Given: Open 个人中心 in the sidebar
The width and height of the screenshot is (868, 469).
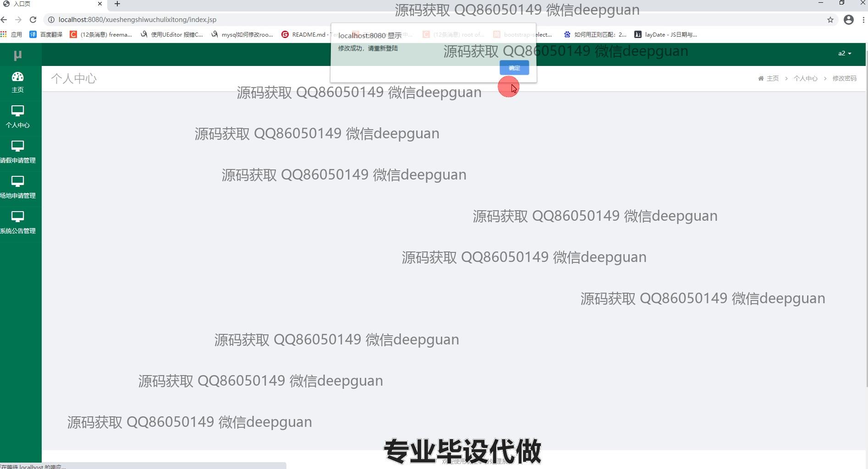Looking at the screenshot, I should tap(17, 117).
